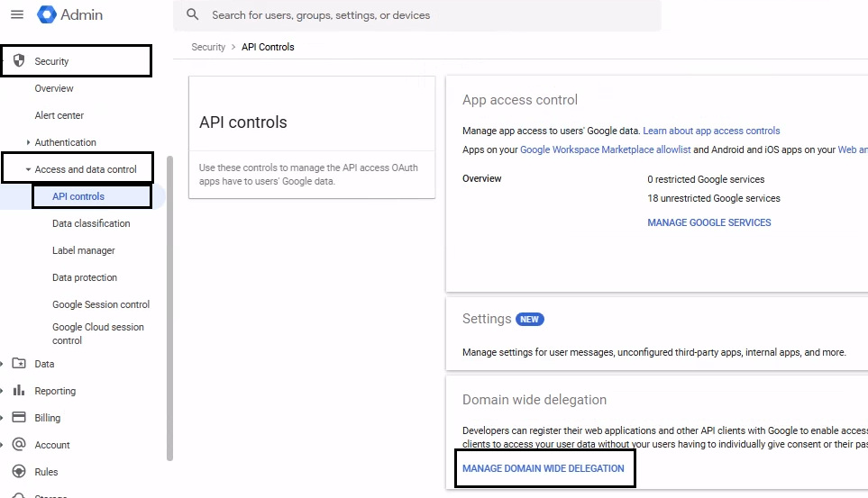Click the Account at-sign icon
The width and height of the screenshot is (868, 498).
tap(19, 444)
